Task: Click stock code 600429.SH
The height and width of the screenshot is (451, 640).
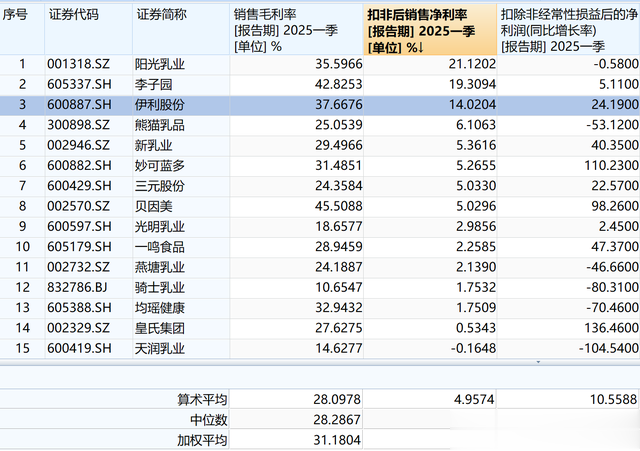Action: [79, 186]
